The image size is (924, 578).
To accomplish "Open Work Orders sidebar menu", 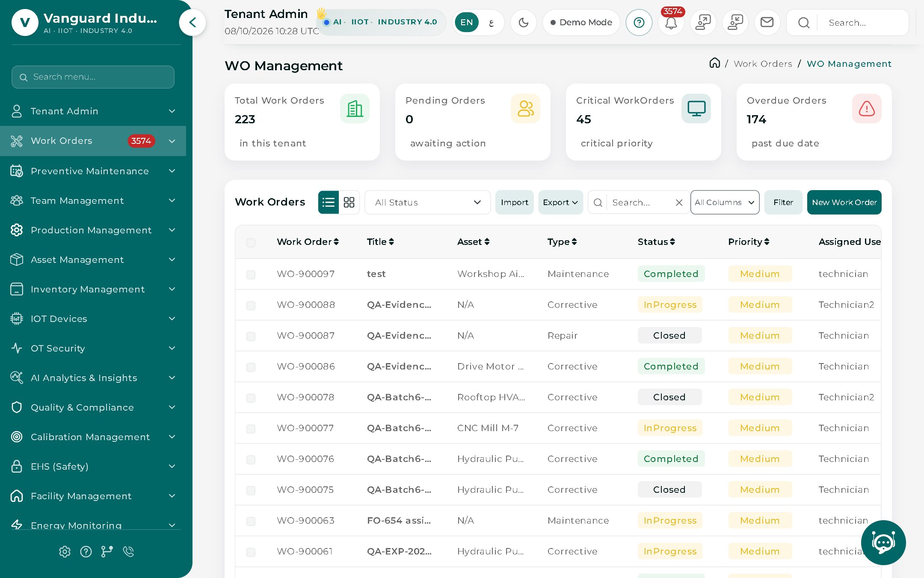I will [93, 141].
